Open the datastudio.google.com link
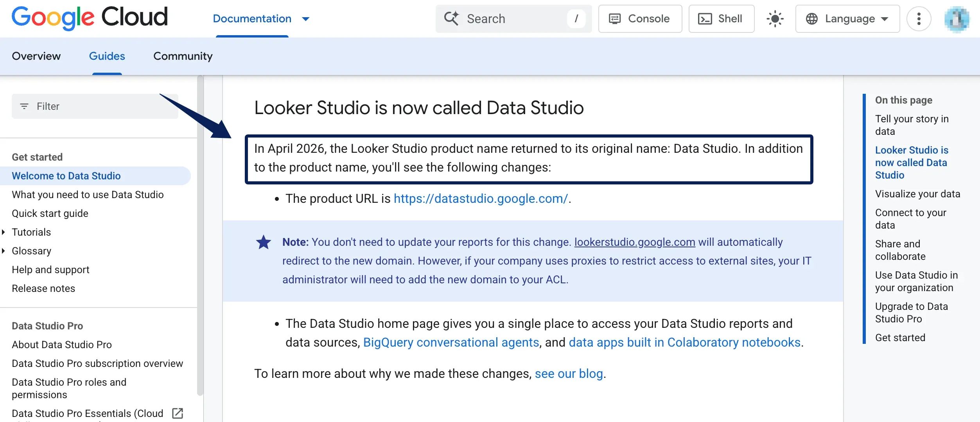Viewport: 980px width, 422px height. pyautogui.click(x=481, y=198)
